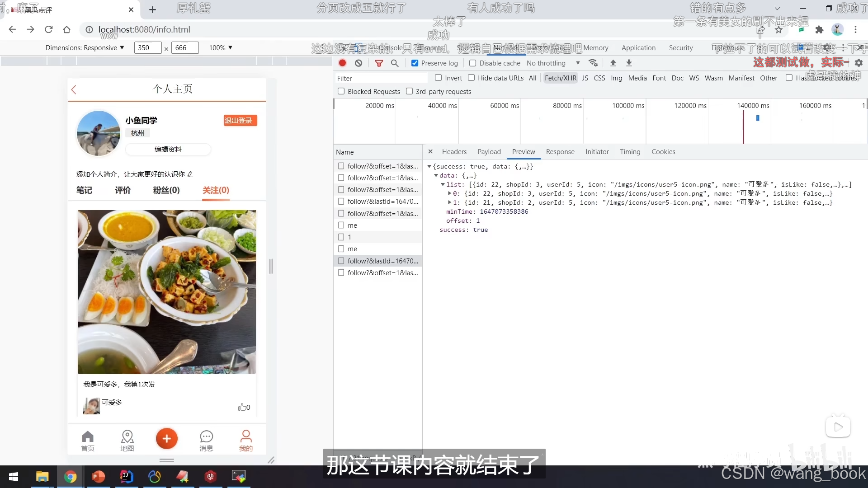Open the Application devtools panel
The width and height of the screenshot is (868, 488).
click(x=638, y=48)
